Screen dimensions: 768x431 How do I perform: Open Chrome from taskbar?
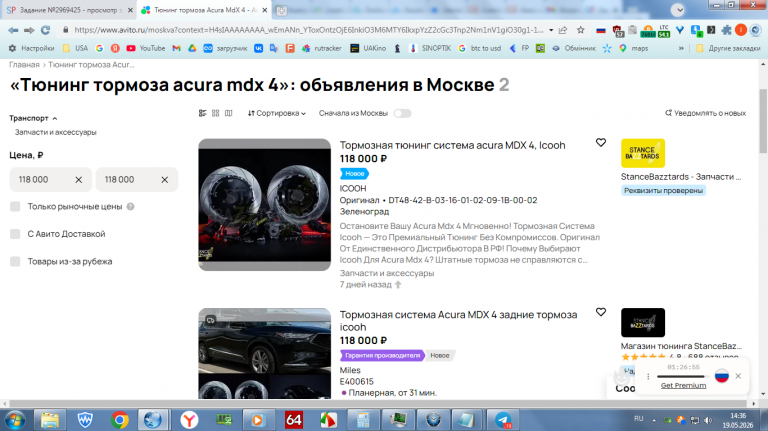(x=120, y=420)
